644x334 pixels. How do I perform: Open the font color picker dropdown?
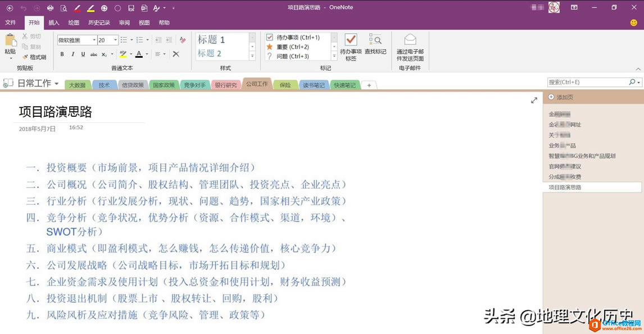147,53
